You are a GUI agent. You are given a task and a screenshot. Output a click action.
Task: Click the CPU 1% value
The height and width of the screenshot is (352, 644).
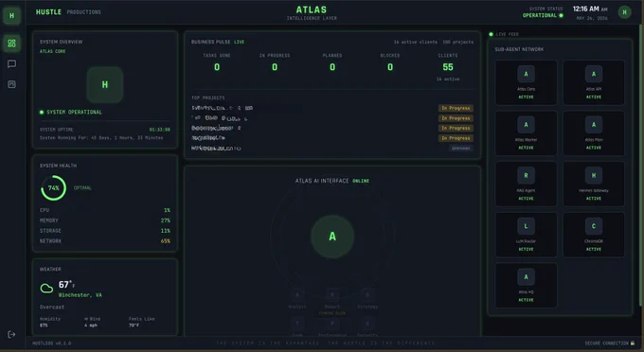[x=167, y=210]
